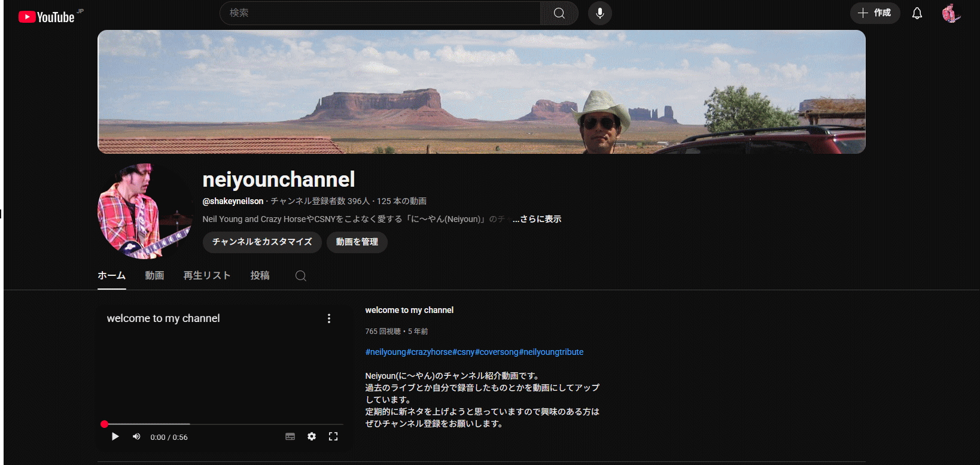Open the video's three-dot options menu
The height and width of the screenshot is (465, 980).
pyautogui.click(x=328, y=318)
